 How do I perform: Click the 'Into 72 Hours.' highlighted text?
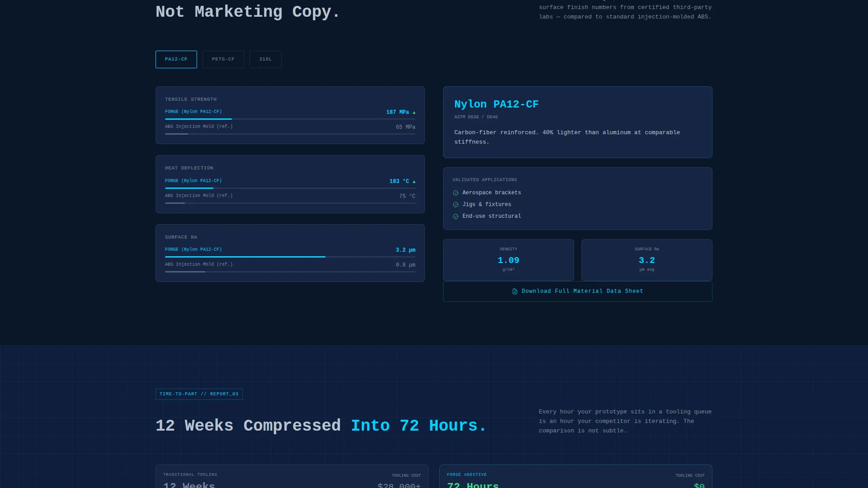click(x=419, y=426)
